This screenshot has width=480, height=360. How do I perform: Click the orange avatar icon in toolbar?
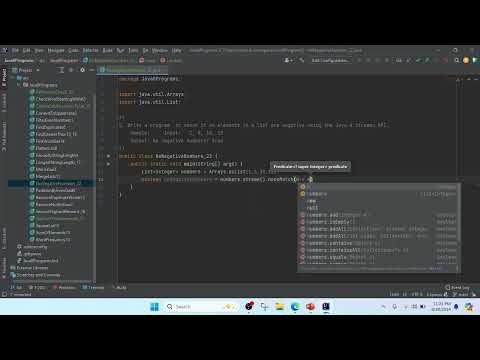click(466, 60)
